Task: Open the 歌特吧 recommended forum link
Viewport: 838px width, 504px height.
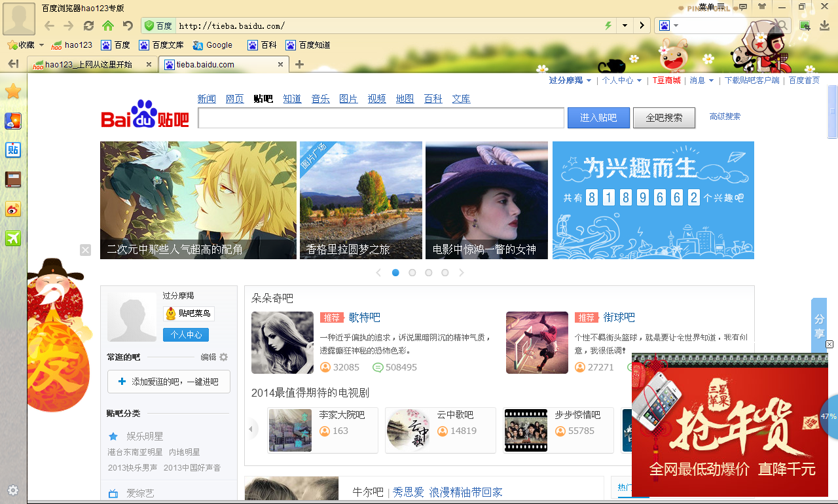Action: 365,317
